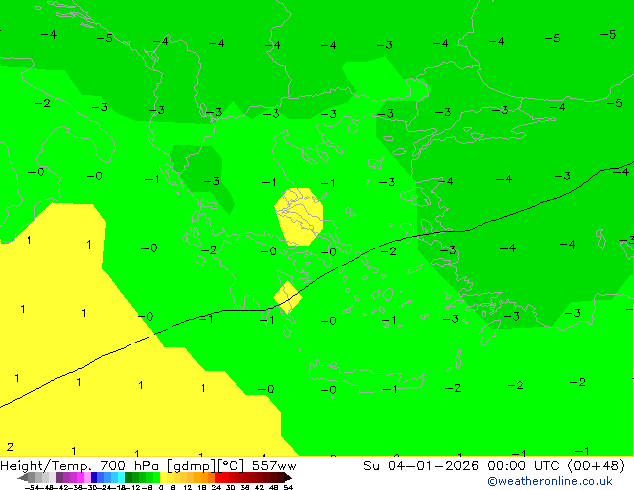Click the '(00+48)' forecast offset text
Image resolution: width=634 pixels, height=490 pixels.
click(x=596, y=466)
